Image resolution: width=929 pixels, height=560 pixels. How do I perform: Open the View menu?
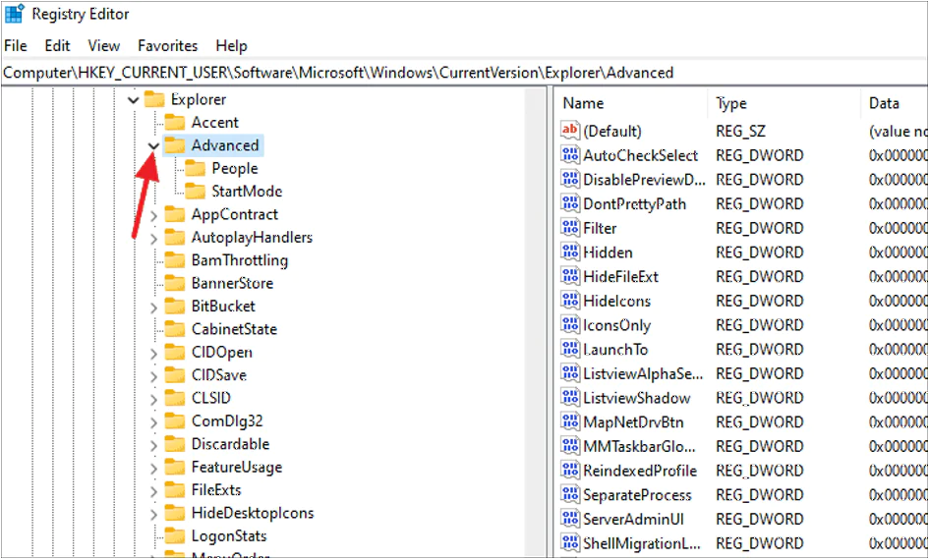pyautogui.click(x=103, y=46)
